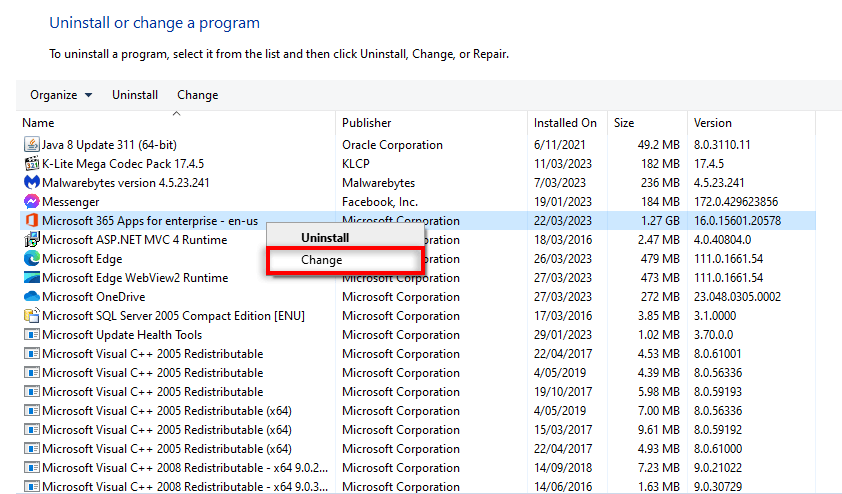This screenshot has height=494, width=842.
Task: Open the Organize dropdown menu
Action: [61, 95]
